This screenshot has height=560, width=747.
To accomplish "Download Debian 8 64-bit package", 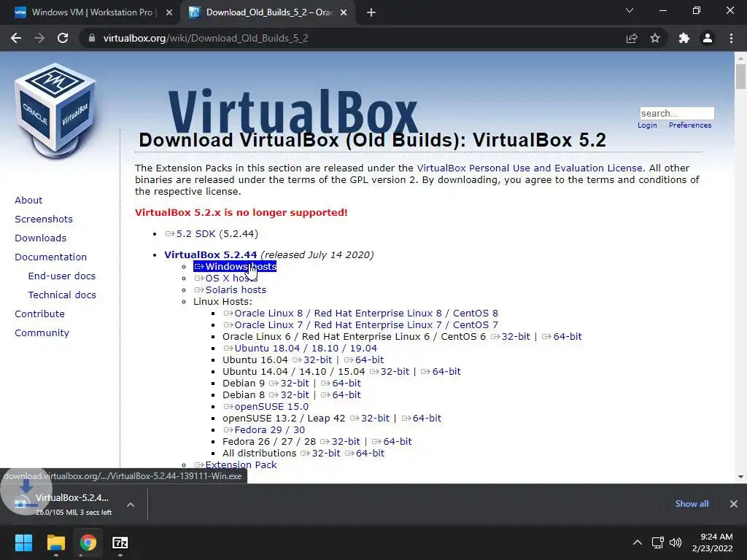I will [341, 394].
